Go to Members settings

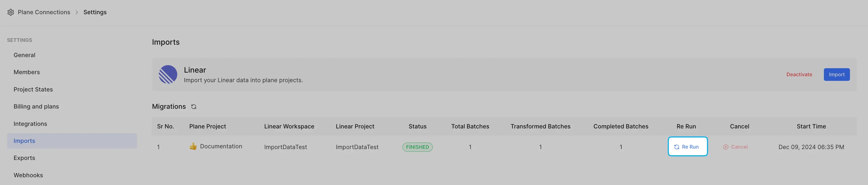pyautogui.click(x=27, y=72)
